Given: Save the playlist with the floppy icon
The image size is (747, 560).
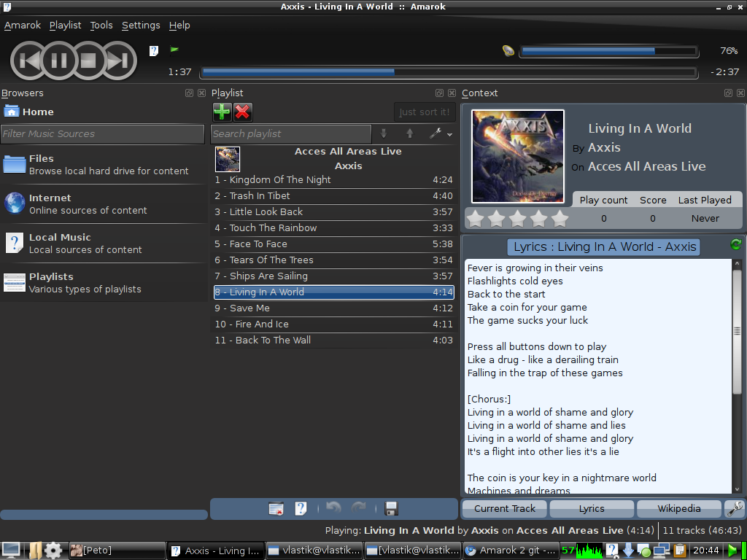Looking at the screenshot, I should tap(391, 508).
